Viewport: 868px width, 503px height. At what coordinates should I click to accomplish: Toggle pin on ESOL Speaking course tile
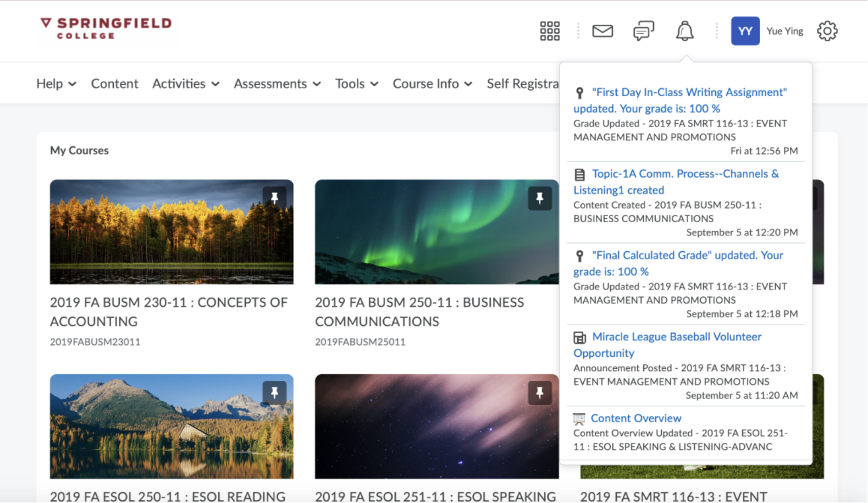[x=539, y=393]
